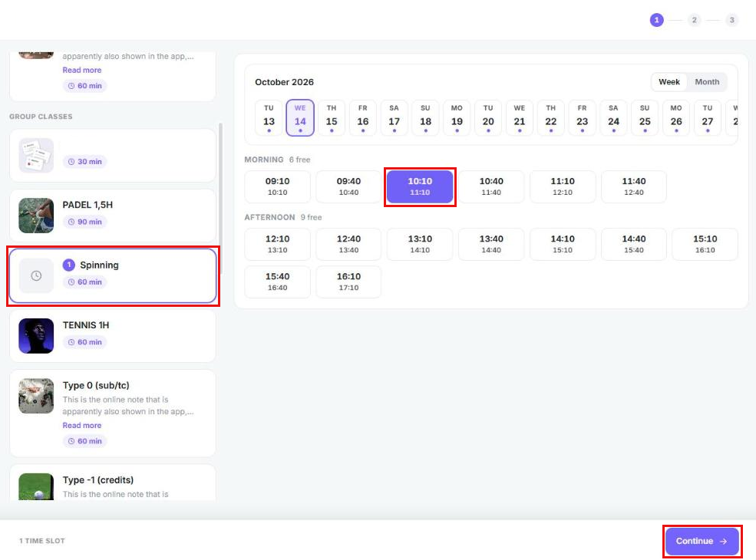
Task: Click the TENNIS 1H class title
Action: [x=86, y=325]
